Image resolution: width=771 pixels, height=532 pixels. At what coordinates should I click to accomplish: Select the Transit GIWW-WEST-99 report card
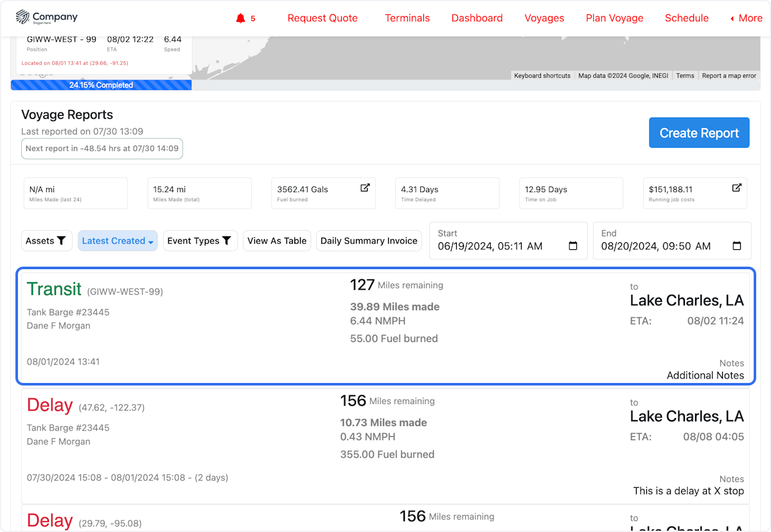385,328
